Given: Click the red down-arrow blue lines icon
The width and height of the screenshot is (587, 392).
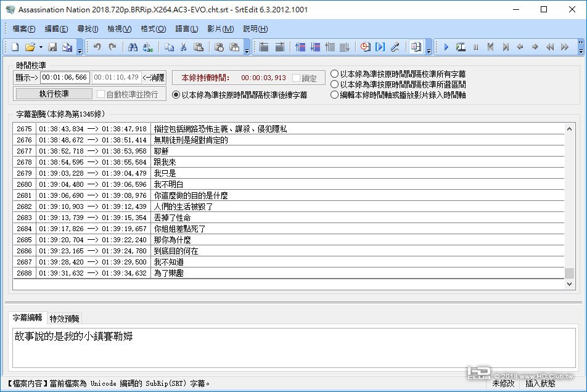Looking at the screenshot, I should tap(315, 47).
